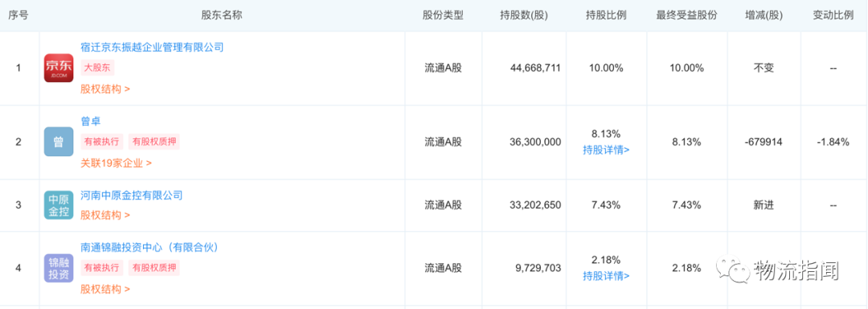Viewport: 868px width, 309px height.
Task: Click the blue 曾 avatar icon
Action: point(59,142)
